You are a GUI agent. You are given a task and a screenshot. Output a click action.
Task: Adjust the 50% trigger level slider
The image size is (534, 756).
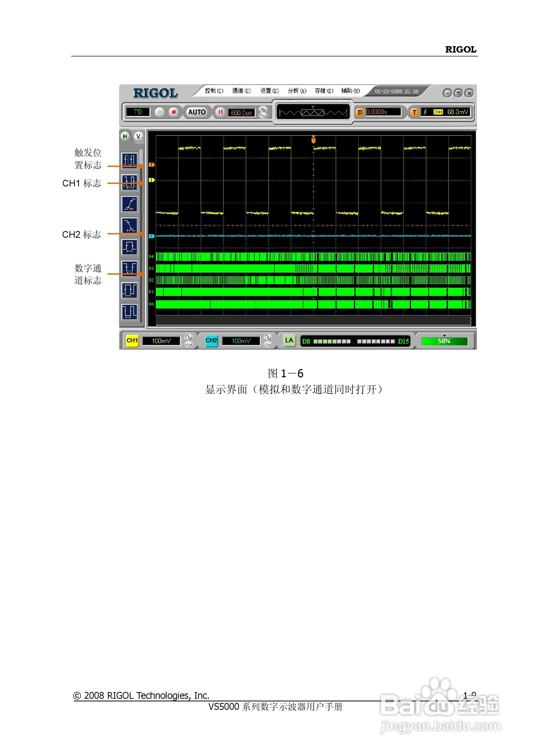coord(445,341)
